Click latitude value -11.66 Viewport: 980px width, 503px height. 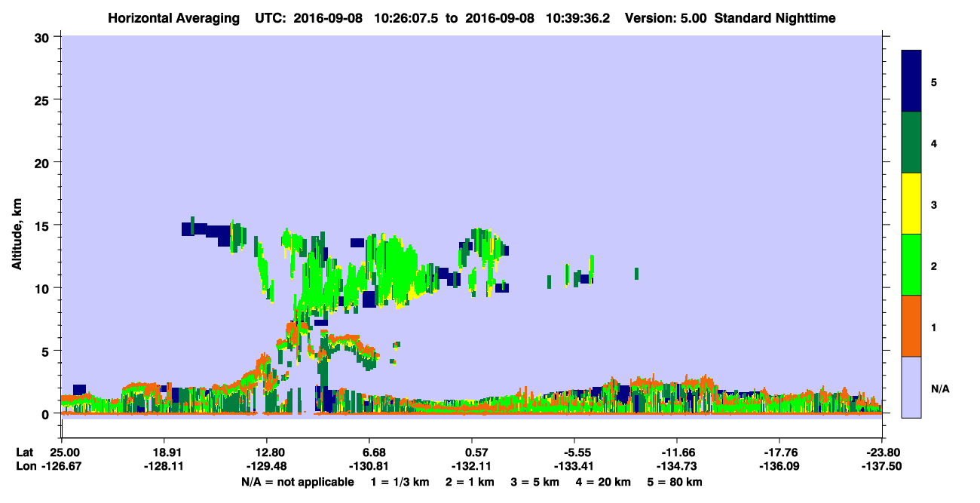click(677, 452)
